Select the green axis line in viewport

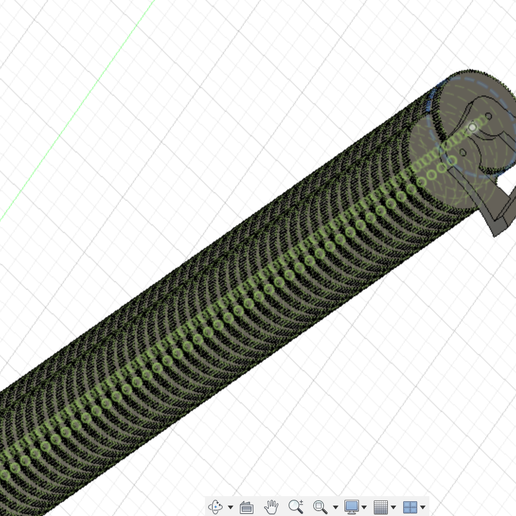point(77,110)
